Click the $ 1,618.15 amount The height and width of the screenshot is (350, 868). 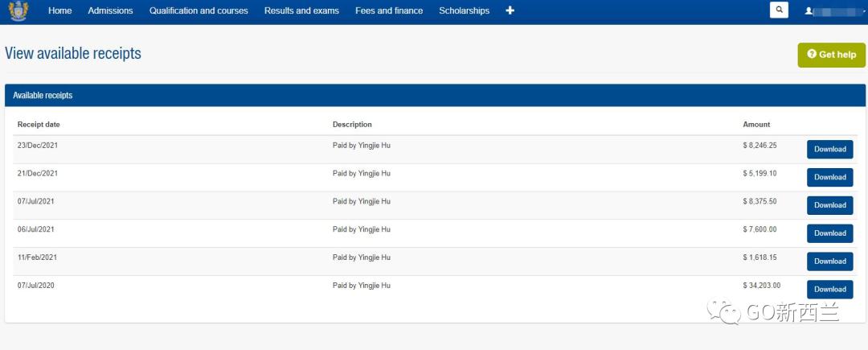760,257
